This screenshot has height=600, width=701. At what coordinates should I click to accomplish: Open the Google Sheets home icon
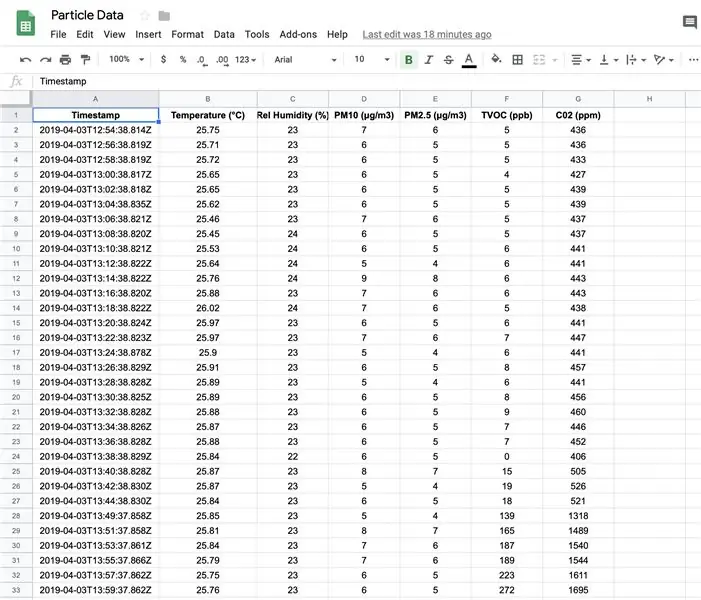(x=25, y=23)
